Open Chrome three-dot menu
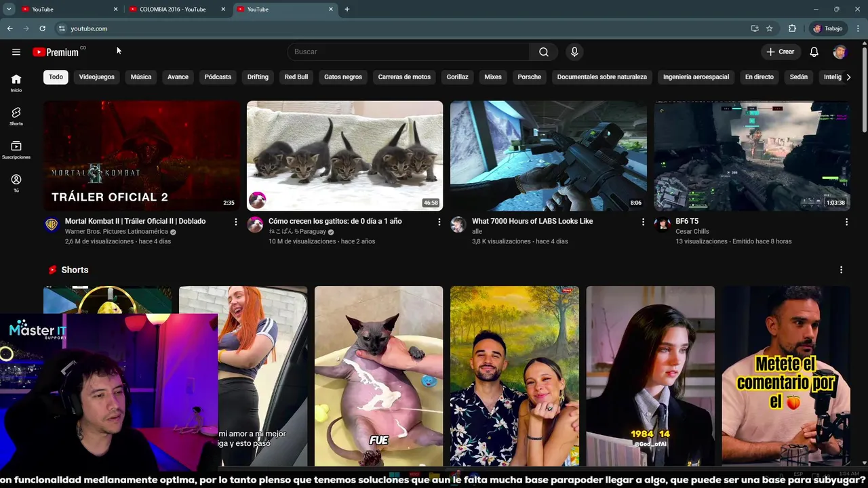Screen dimensions: 868x488 (859, 28)
